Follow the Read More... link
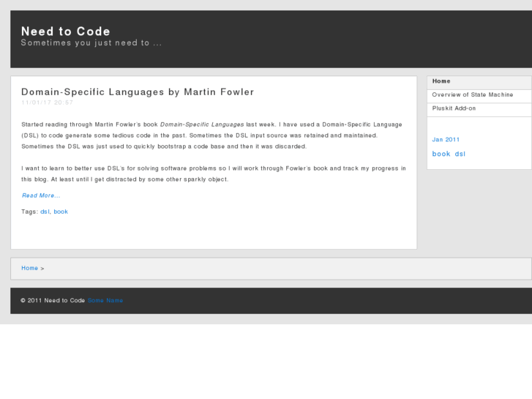532x399 pixels. [x=41, y=195]
